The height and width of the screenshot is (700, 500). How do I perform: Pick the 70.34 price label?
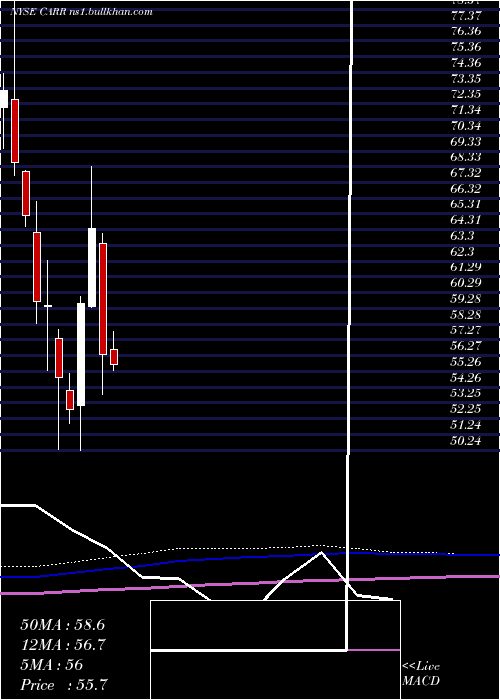point(465,126)
